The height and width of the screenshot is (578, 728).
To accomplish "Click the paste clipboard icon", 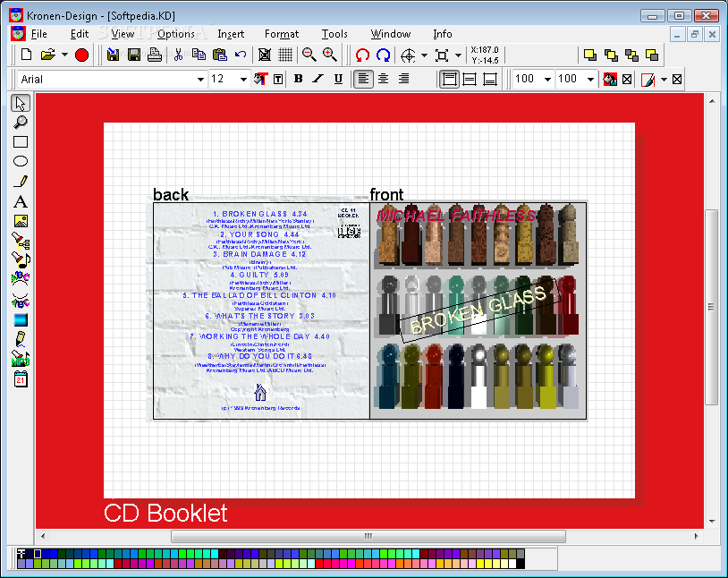I will [220, 55].
